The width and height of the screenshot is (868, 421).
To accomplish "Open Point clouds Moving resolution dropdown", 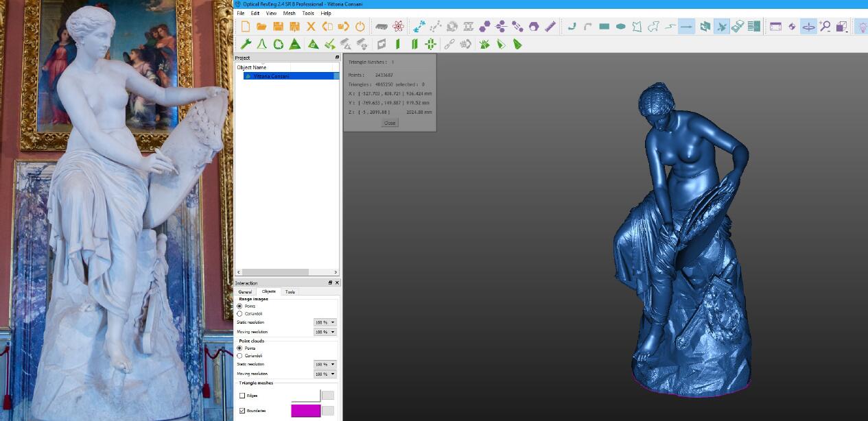I will [x=325, y=374].
